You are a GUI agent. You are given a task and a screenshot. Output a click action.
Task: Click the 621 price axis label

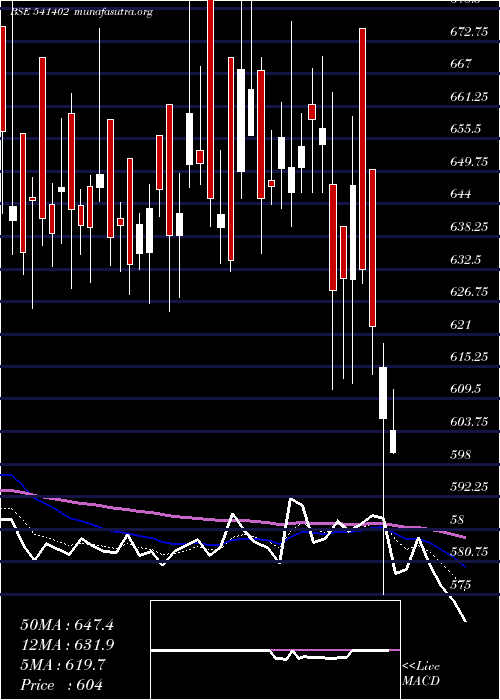461,325
